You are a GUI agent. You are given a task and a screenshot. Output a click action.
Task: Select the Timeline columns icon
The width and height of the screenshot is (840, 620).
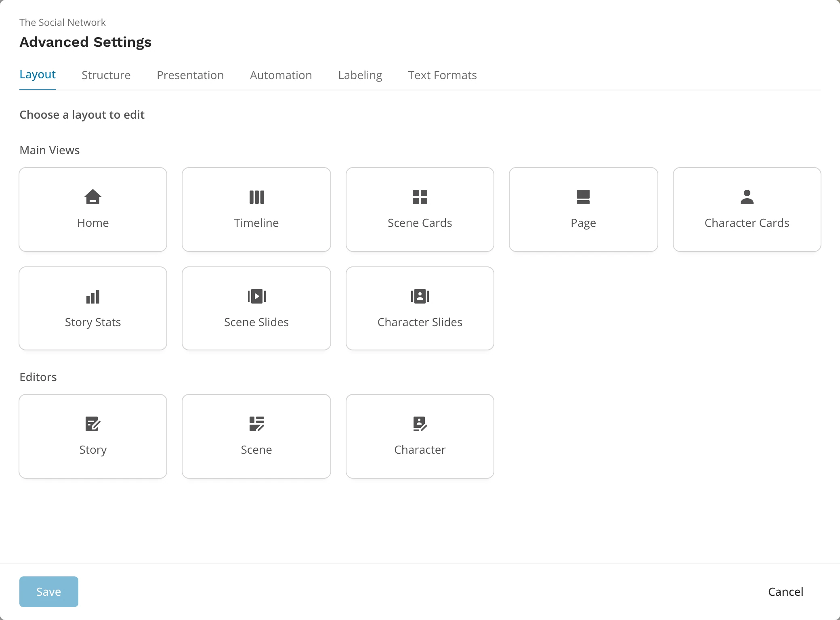pos(256,197)
